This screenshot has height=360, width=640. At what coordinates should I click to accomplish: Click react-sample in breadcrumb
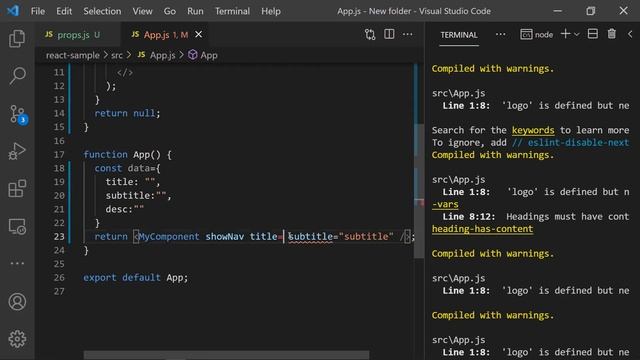pos(73,55)
